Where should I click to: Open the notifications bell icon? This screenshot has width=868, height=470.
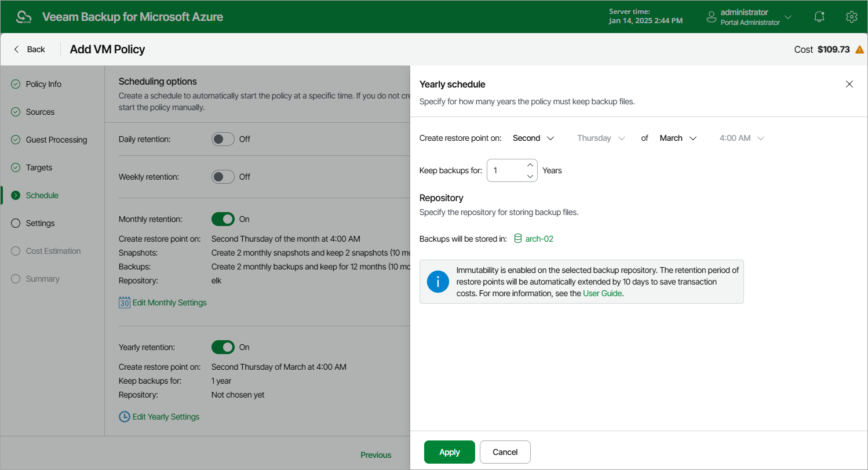coord(819,17)
